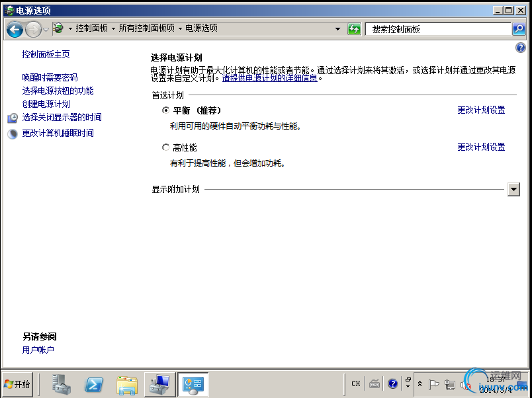Viewport: 532px width, 398px height.
Task: Click keyboard icon in language bar
Action: tap(375, 383)
